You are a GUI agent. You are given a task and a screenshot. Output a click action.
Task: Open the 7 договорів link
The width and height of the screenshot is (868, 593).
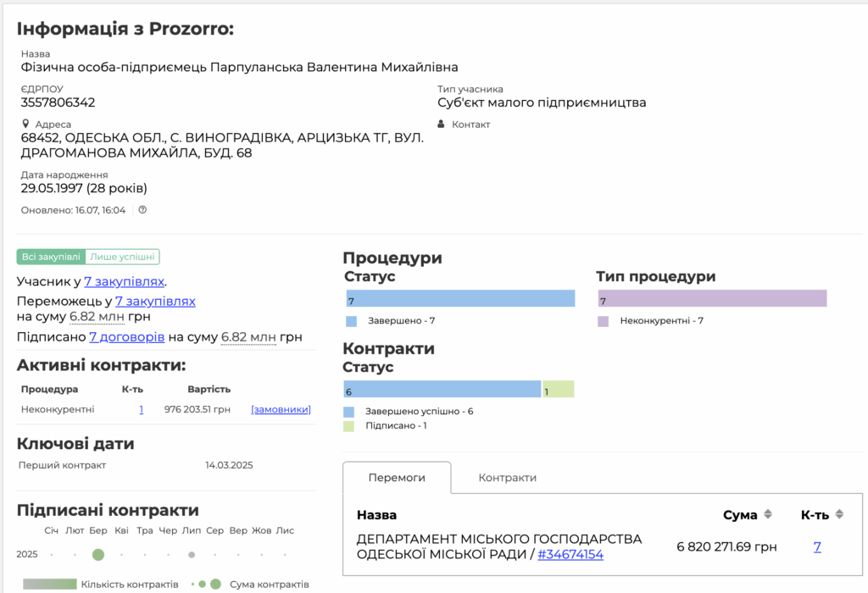(126, 337)
